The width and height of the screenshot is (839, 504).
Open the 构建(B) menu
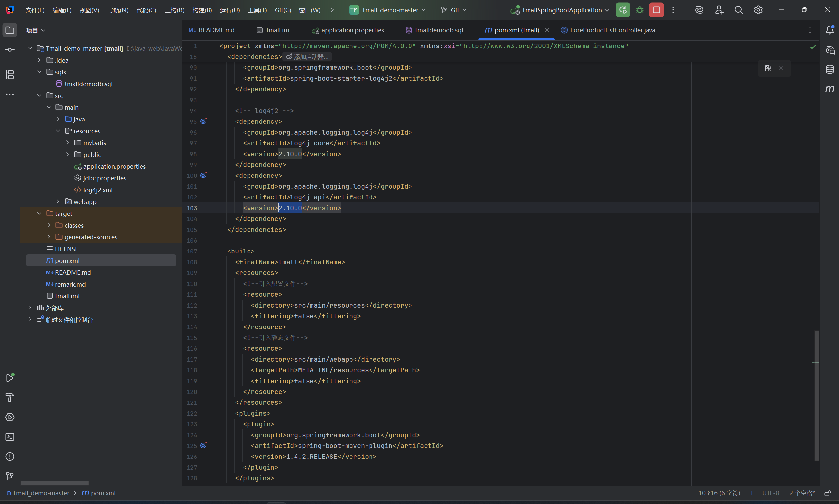pos(202,10)
